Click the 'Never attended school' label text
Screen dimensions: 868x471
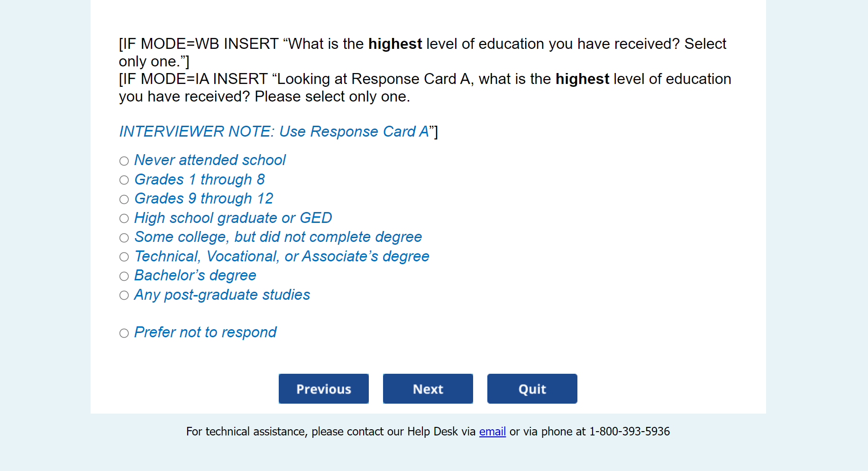pos(210,160)
